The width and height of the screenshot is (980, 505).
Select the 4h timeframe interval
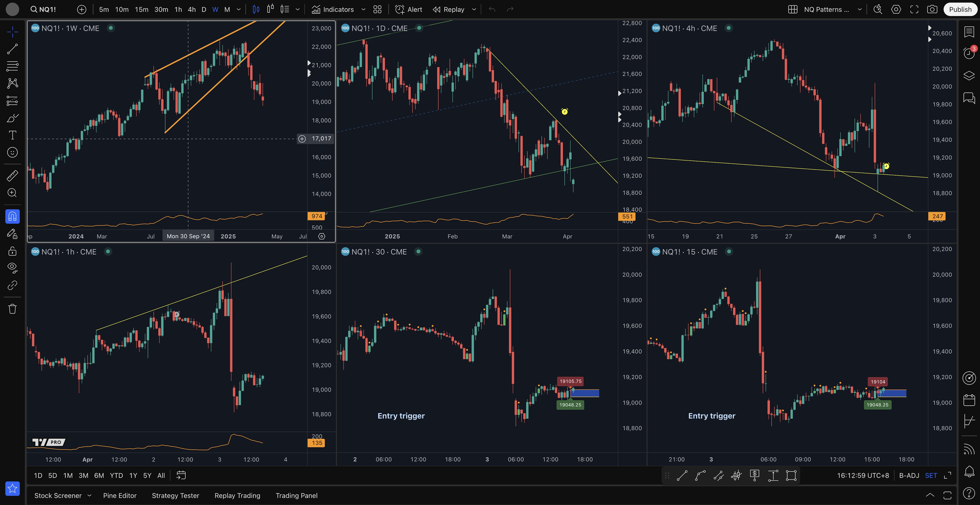click(x=192, y=9)
